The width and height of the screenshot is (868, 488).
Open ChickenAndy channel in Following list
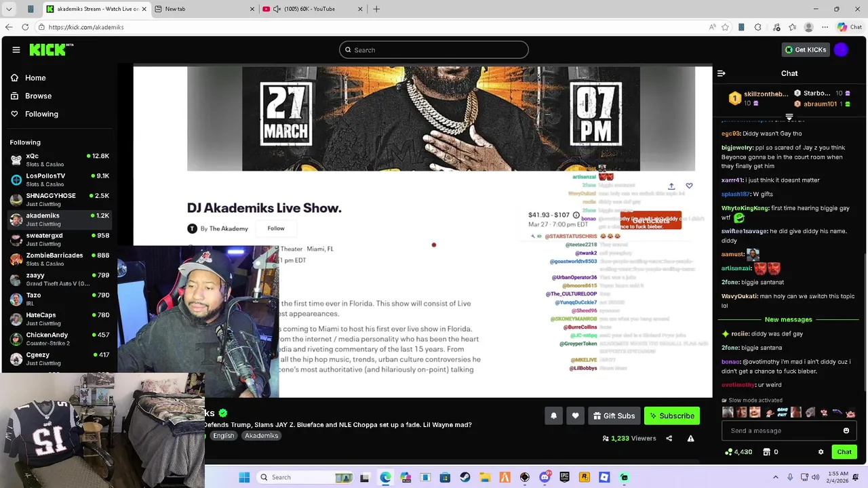click(x=60, y=338)
